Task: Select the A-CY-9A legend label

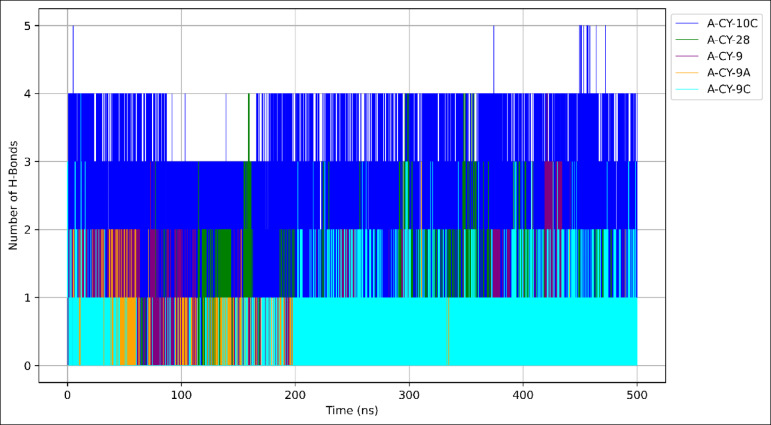Action: point(729,73)
